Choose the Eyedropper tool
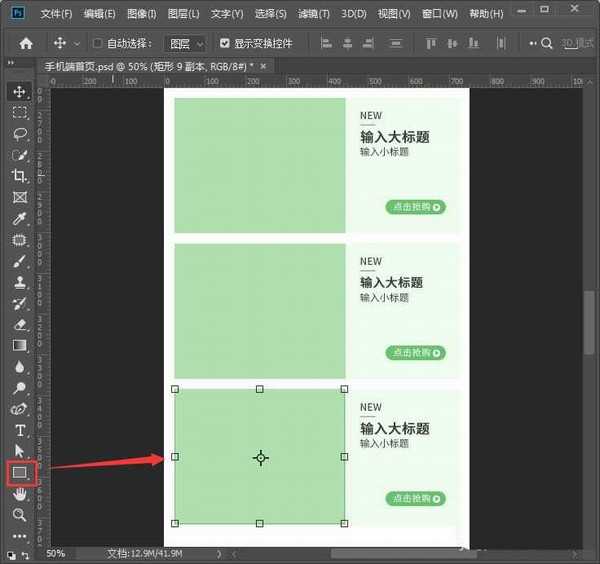 20,218
